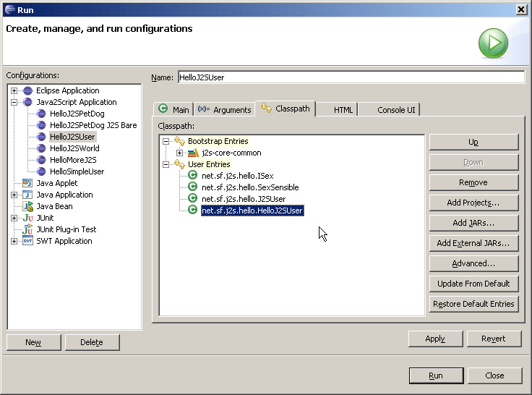Collapse the Java2Script Application node
This screenshot has width=532, height=395.
[14, 102]
